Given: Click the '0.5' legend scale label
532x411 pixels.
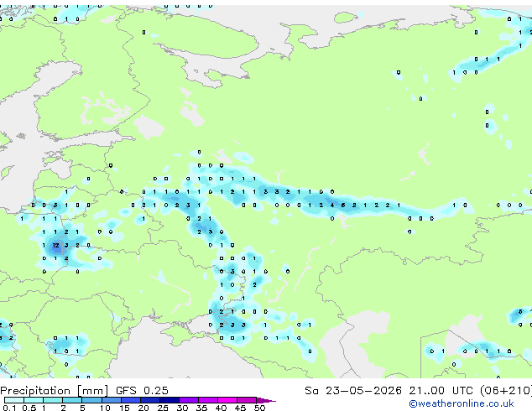Looking at the screenshot, I should [x=29, y=408].
